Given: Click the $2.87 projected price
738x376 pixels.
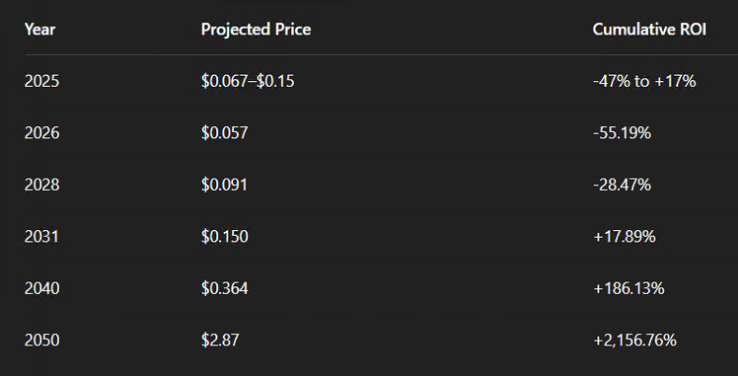Looking at the screenshot, I should tap(220, 340).
